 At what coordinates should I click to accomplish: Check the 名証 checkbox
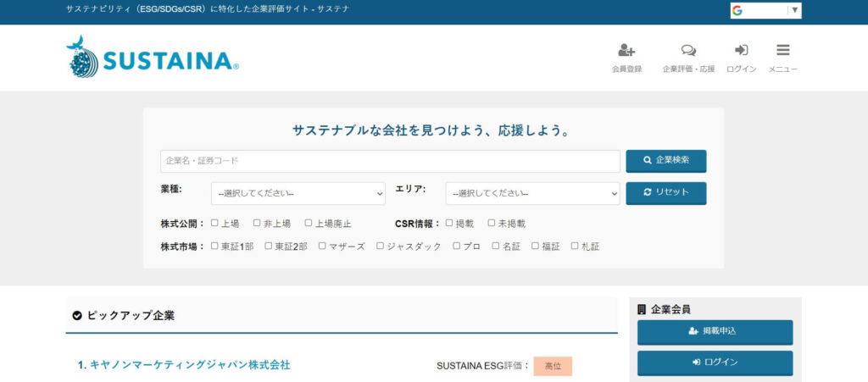(x=495, y=246)
